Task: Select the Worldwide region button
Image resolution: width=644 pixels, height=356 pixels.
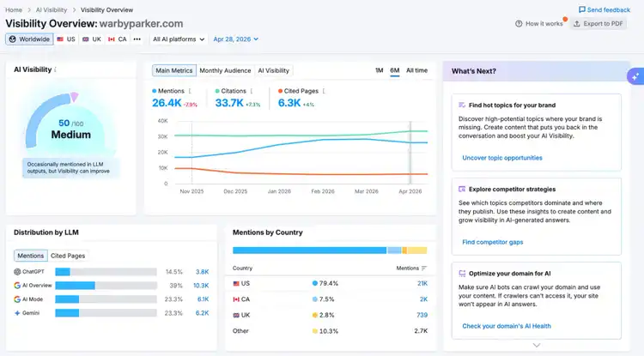Action: click(29, 39)
